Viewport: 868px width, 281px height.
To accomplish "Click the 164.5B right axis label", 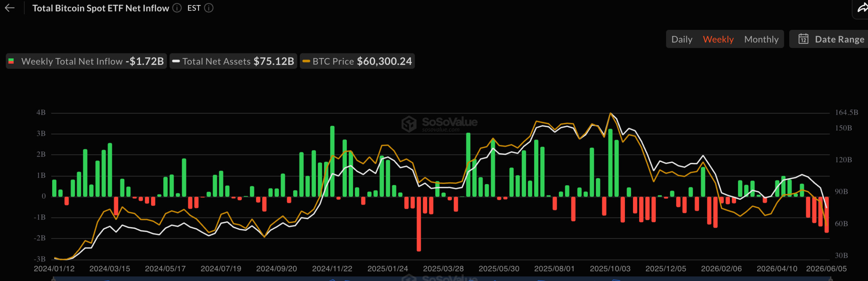I will coord(846,112).
